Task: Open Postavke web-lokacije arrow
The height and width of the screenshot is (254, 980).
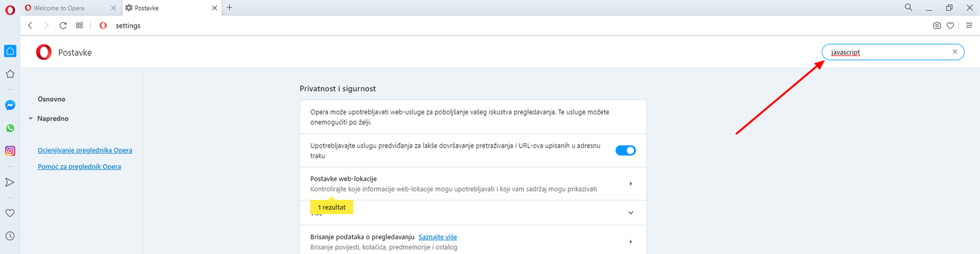Action: click(x=631, y=184)
